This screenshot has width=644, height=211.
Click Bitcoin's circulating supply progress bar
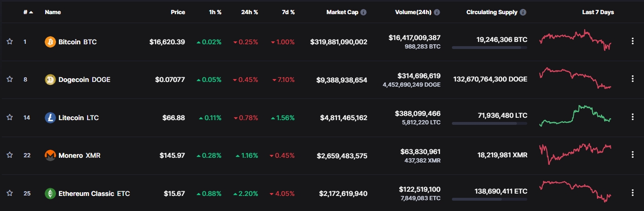pos(489,48)
